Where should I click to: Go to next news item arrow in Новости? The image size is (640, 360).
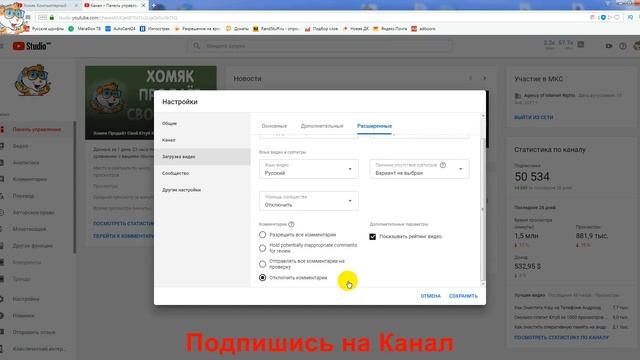(484, 78)
